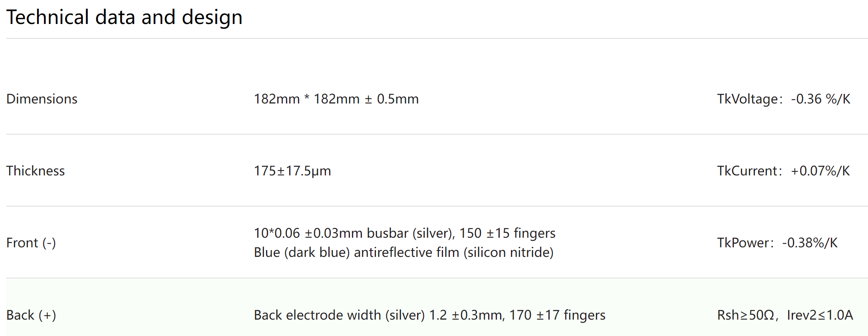Viewport: 868px width, 336px height.
Task: Click '150 ±15 fingers' in Front row
Action: tap(507, 233)
